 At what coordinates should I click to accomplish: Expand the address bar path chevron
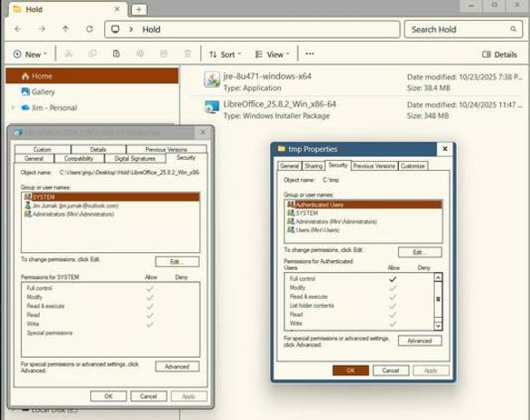tap(131, 30)
